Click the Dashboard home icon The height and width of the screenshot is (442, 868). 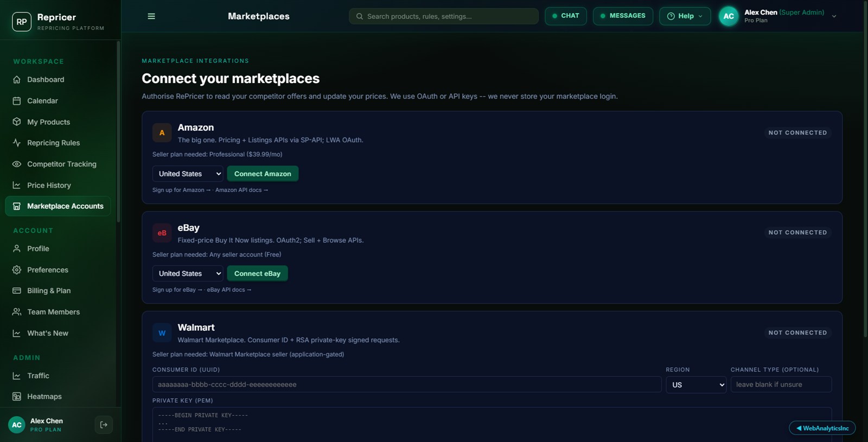(17, 79)
